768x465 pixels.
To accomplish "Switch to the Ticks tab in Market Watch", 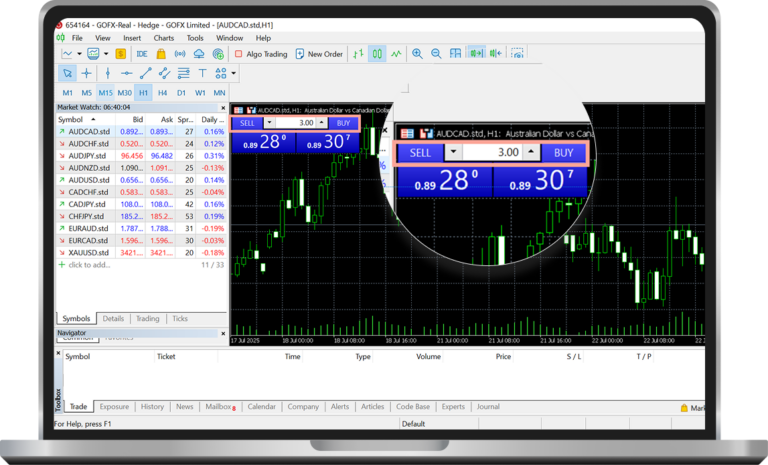I will [x=180, y=318].
